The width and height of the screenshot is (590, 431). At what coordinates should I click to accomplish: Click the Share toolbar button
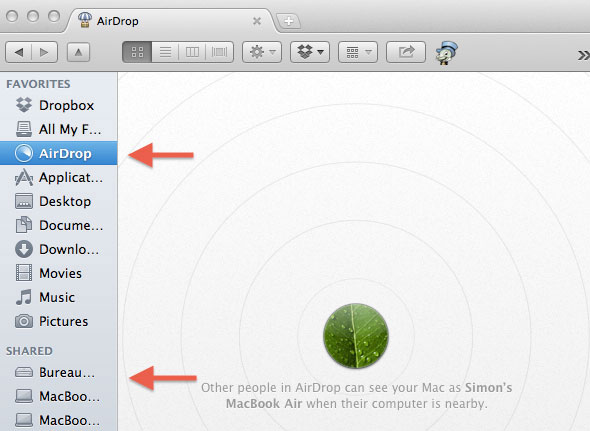click(x=406, y=52)
